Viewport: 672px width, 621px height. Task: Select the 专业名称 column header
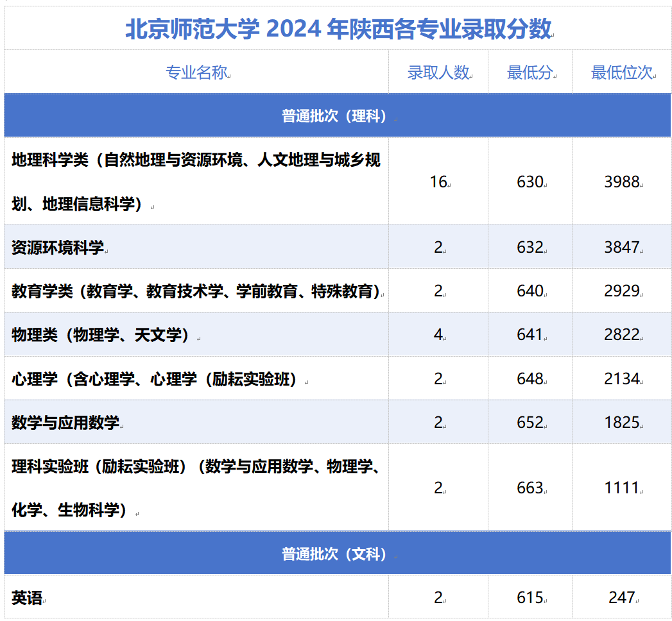[196, 71]
